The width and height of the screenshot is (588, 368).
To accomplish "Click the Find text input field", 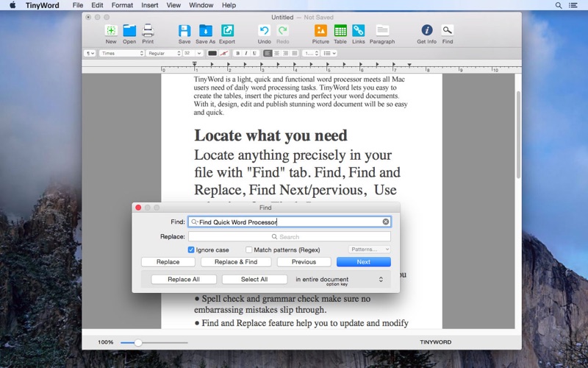I will (289, 222).
